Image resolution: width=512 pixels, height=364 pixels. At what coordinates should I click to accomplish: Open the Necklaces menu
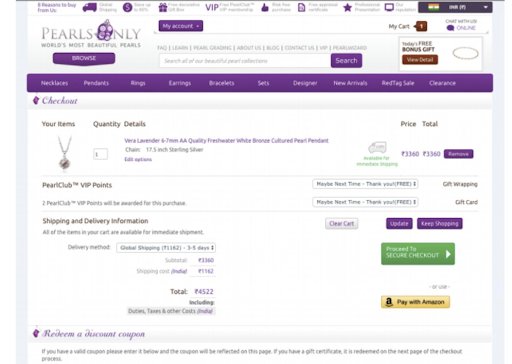point(54,83)
